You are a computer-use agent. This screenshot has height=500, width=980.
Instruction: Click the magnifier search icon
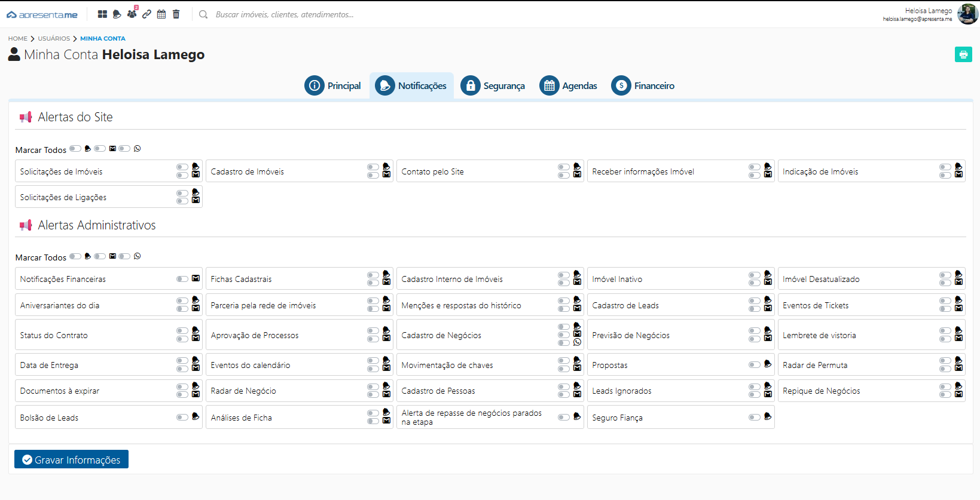[203, 14]
